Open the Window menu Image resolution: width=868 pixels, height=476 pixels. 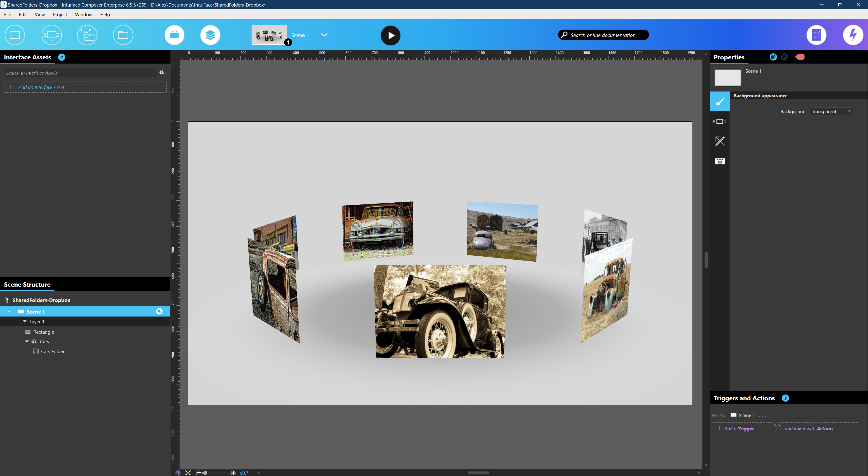pos(83,14)
